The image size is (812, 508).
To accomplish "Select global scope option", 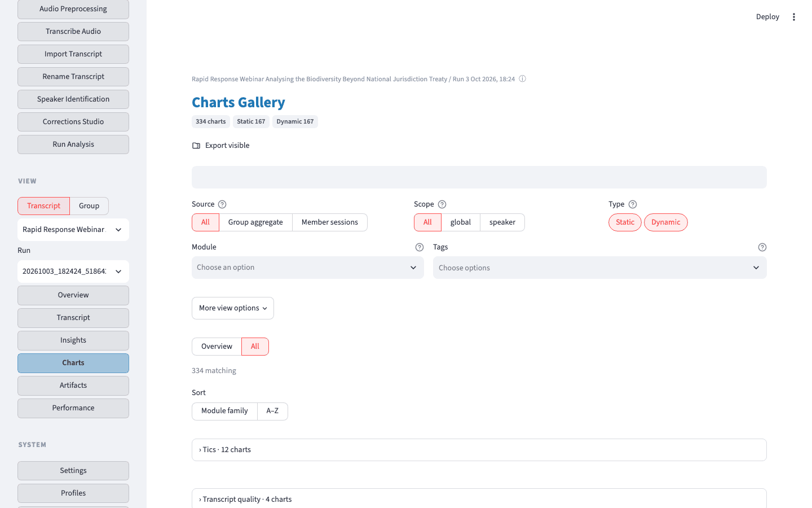I will (461, 222).
